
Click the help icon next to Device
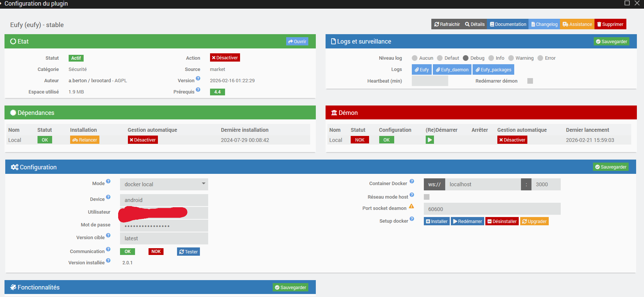point(108,197)
